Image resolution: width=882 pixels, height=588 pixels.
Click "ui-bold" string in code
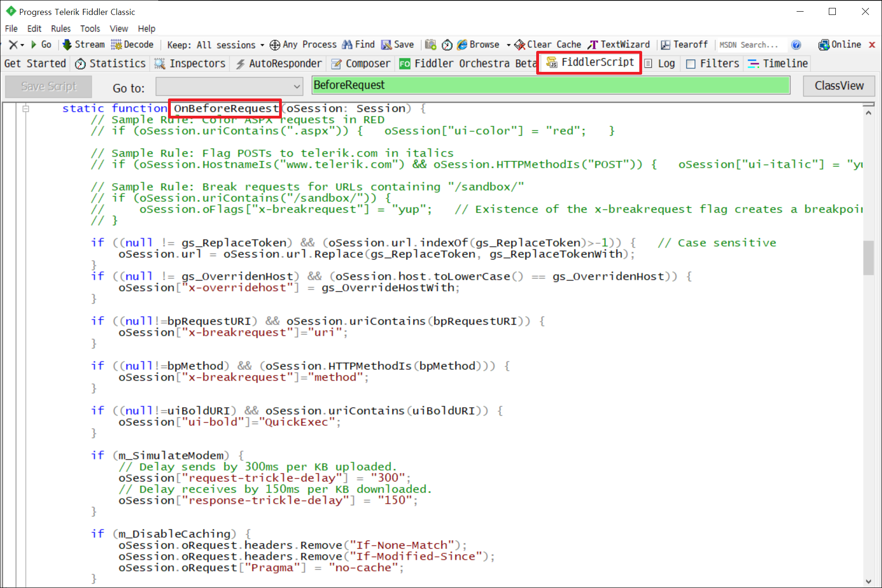tap(212, 422)
